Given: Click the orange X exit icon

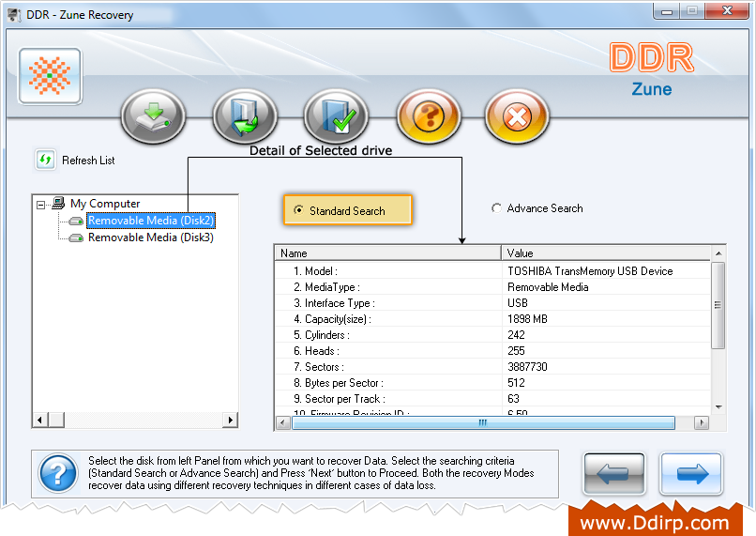Looking at the screenshot, I should [517, 116].
